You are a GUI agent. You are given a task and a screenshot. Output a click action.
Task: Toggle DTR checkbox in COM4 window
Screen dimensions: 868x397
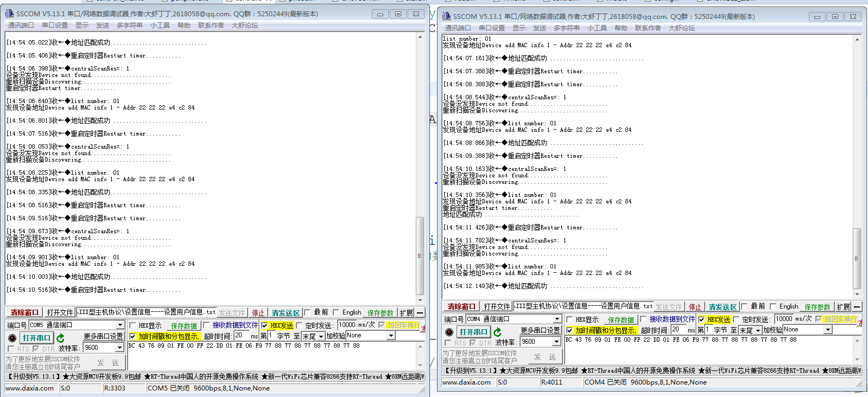[473, 343]
